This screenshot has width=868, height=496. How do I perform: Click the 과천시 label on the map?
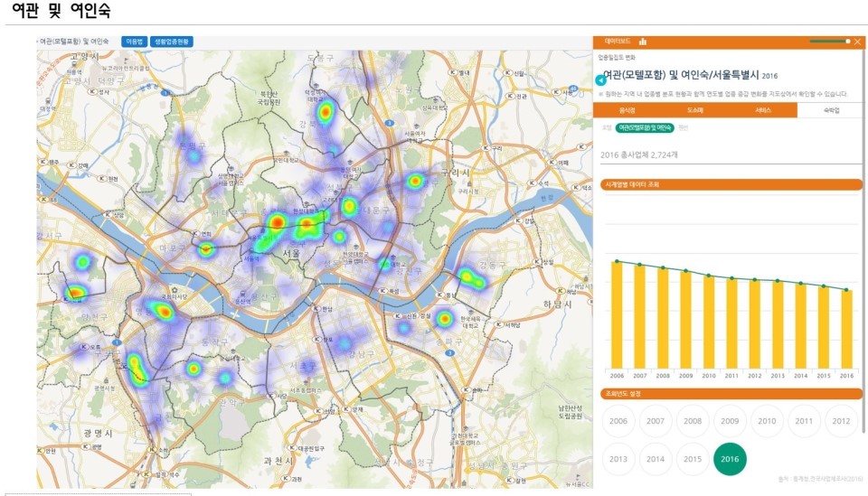(278, 461)
